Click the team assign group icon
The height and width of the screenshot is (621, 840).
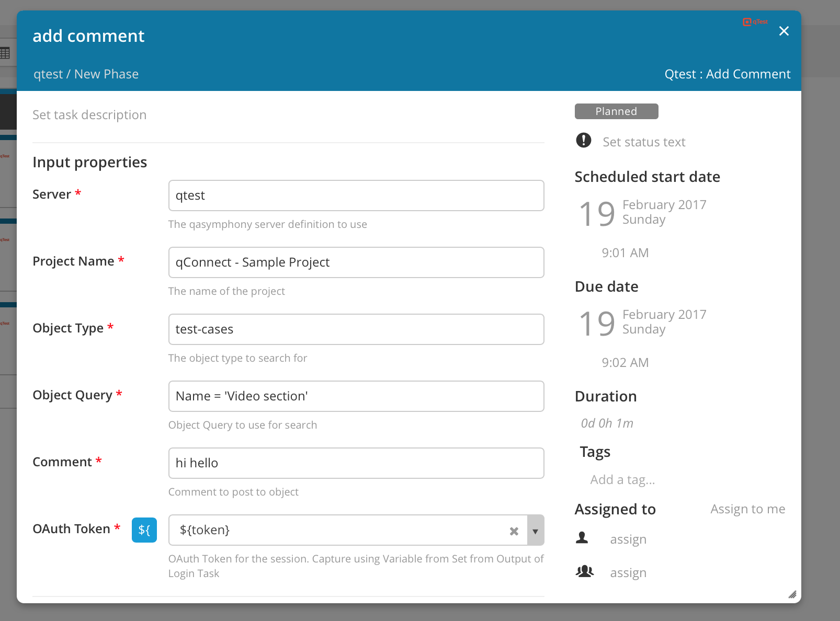585,571
